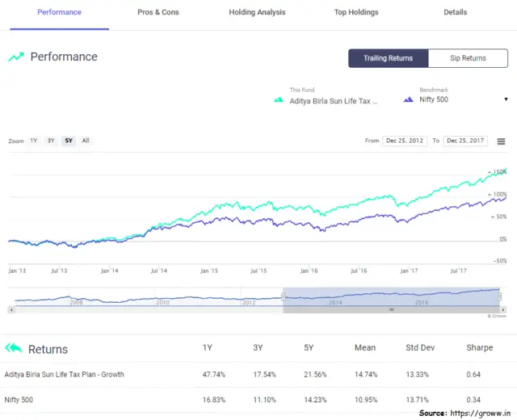Click the Jan '15 x-axis label

[x=209, y=271]
